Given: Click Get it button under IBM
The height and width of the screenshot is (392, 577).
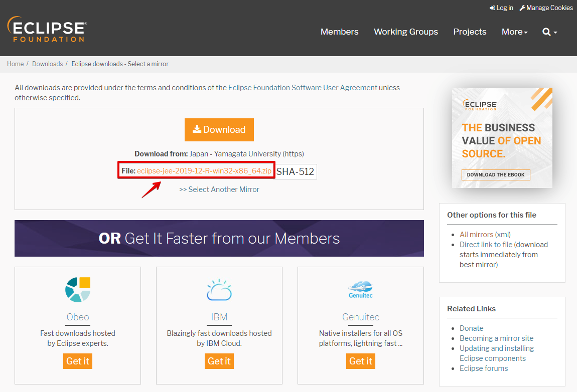Looking at the screenshot, I should pyautogui.click(x=219, y=361).
